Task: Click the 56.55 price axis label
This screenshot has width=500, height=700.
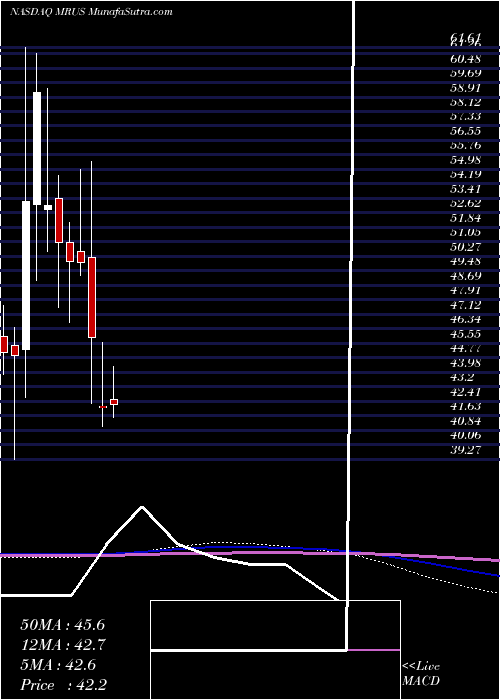Action: click(x=465, y=131)
